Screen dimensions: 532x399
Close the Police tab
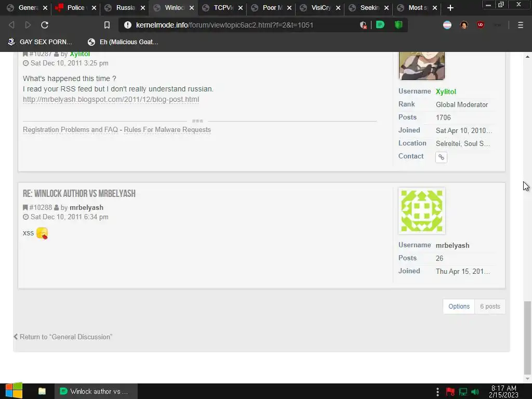(94, 8)
